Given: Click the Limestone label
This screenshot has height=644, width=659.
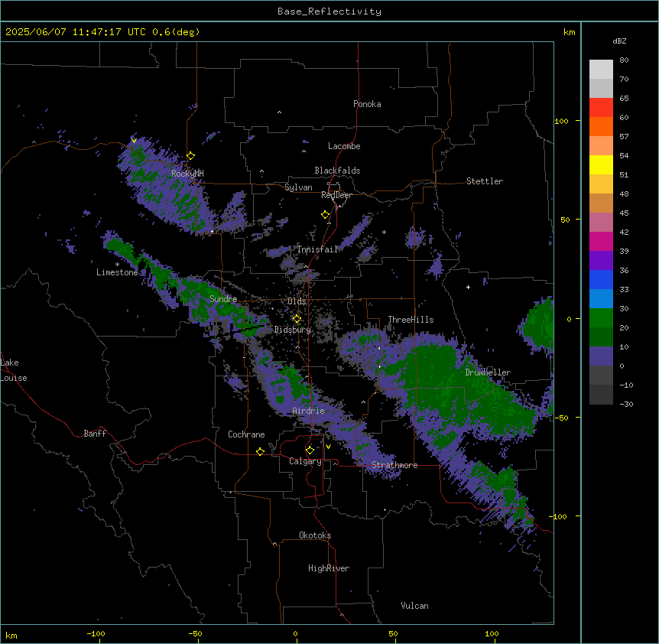Looking at the screenshot, I should pyautogui.click(x=117, y=272).
